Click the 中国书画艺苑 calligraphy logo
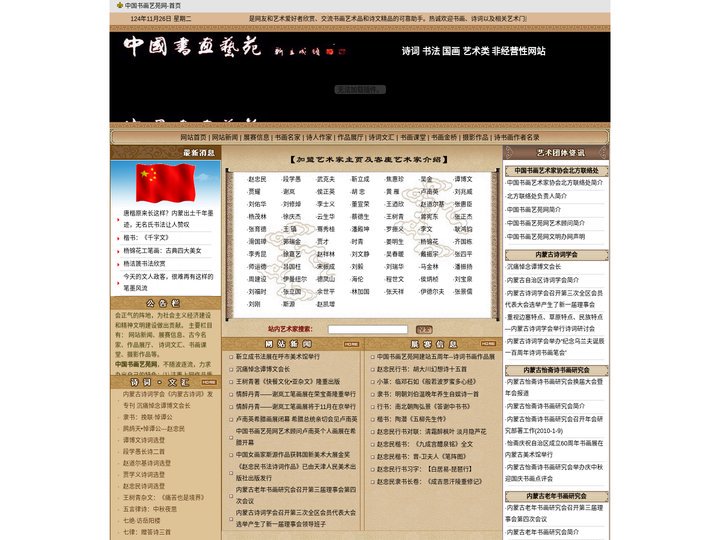This screenshot has width=720, height=540. [x=192, y=47]
